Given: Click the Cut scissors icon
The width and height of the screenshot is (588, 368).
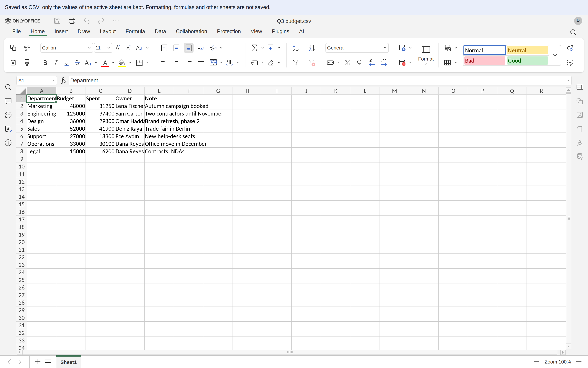Looking at the screenshot, I should [x=27, y=48].
